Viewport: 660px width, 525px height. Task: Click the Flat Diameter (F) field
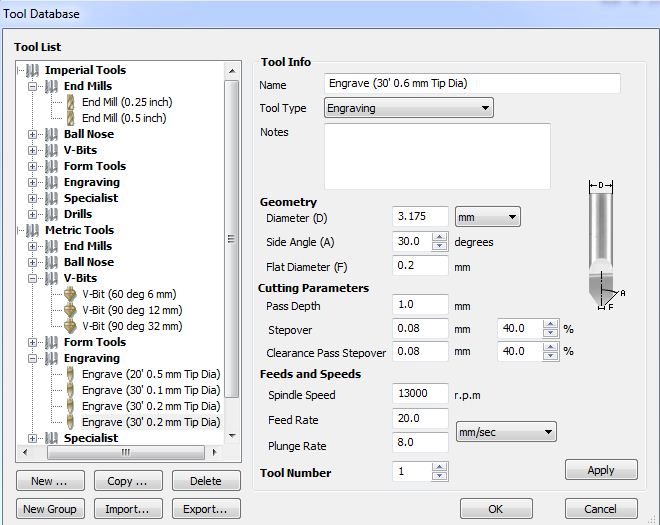click(x=420, y=266)
